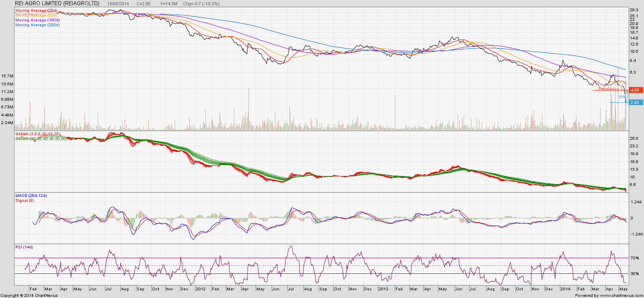This screenshot has width=644, height=298.
Task: Click the 2014 year label on time axis
Action: pyautogui.click(x=565, y=289)
